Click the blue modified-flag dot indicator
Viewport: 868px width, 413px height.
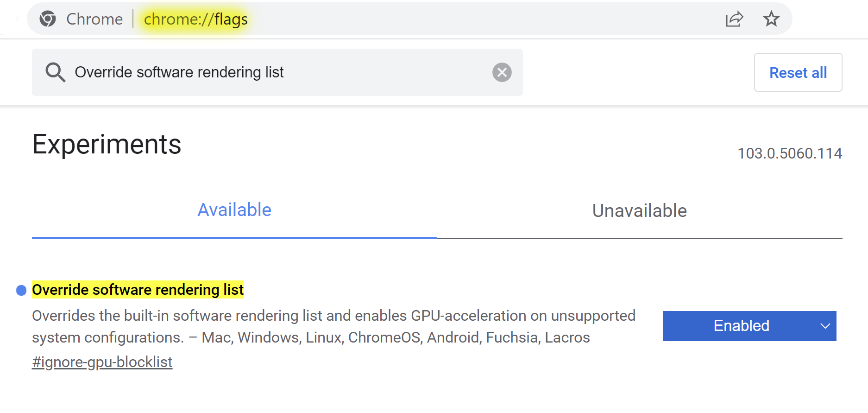21,290
